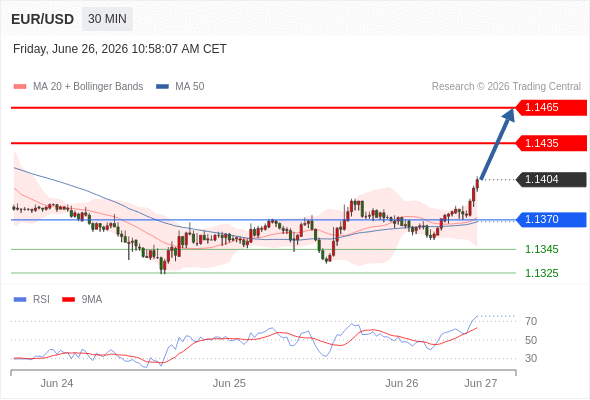This screenshot has width=590, height=400.
Task: Click the 'MA 50' legend label
Action: 190,87
